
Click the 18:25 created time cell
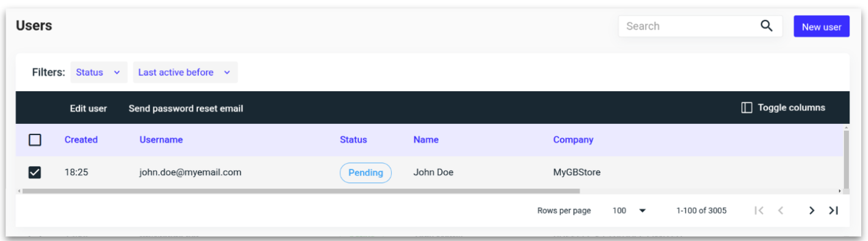[x=76, y=173]
